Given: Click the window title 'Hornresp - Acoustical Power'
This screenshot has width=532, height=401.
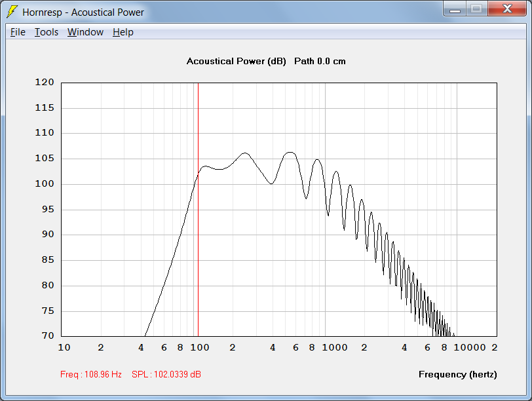Looking at the screenshot, I should [x=83, y=12].
